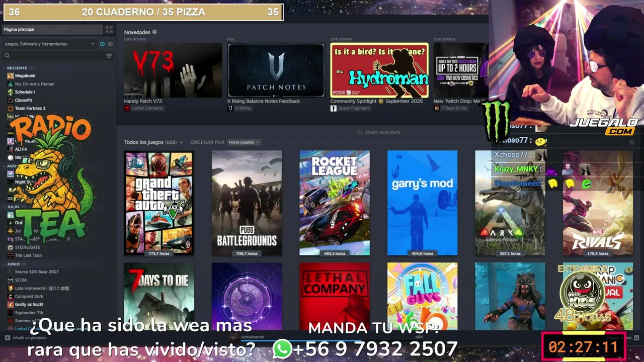The width and height of the screenshot is (644, 362).
Task: Select STEINS;GATE in the library list
Action: pos(27,247)
